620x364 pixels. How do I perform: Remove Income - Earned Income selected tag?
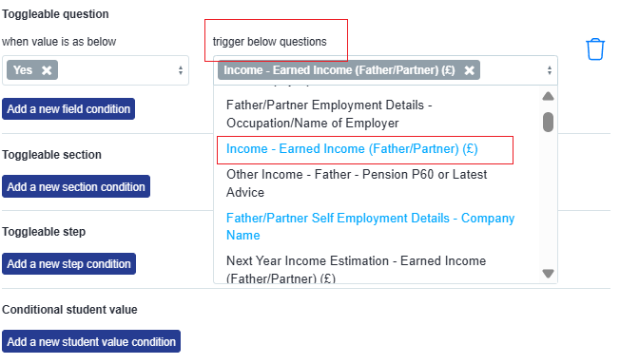[469, 70]
